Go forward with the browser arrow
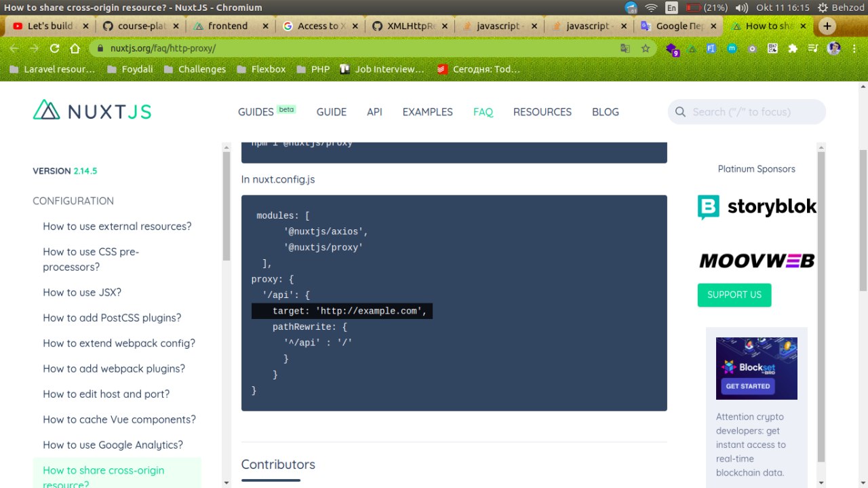This screenshot has height=488, width=868. [34, 49]
